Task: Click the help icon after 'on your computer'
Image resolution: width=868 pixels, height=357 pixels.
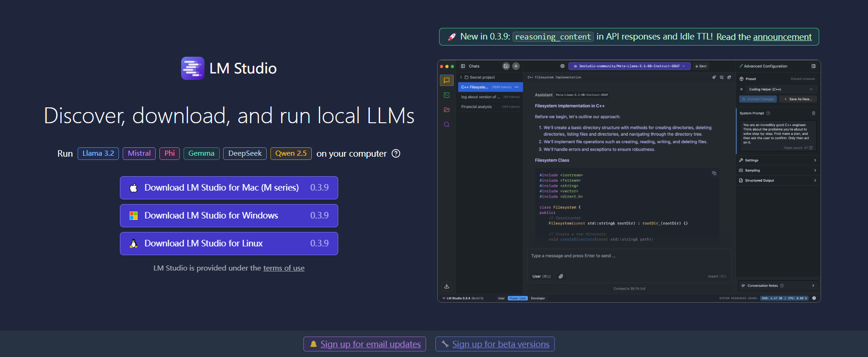Action: click(396, 154)
